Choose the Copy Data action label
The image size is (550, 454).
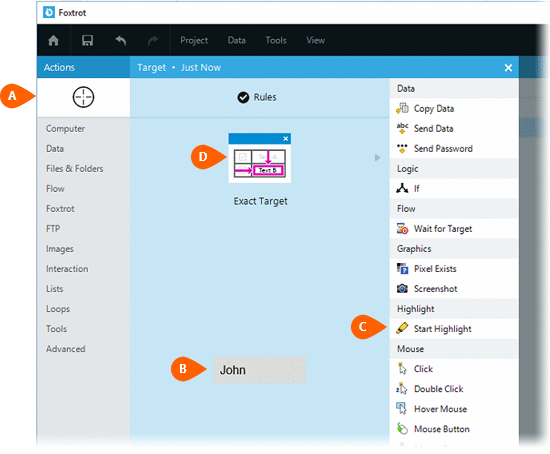[434, 109]
